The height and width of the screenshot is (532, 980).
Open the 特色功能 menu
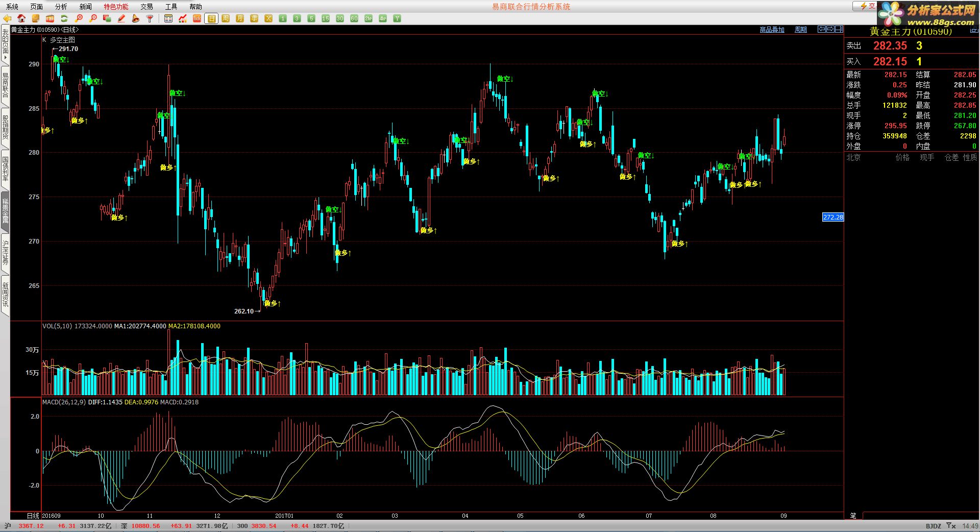click(116, 7)
